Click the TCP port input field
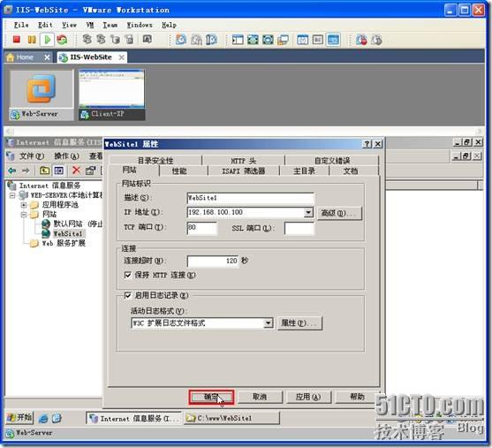492x448 pixels. (201, 228)
